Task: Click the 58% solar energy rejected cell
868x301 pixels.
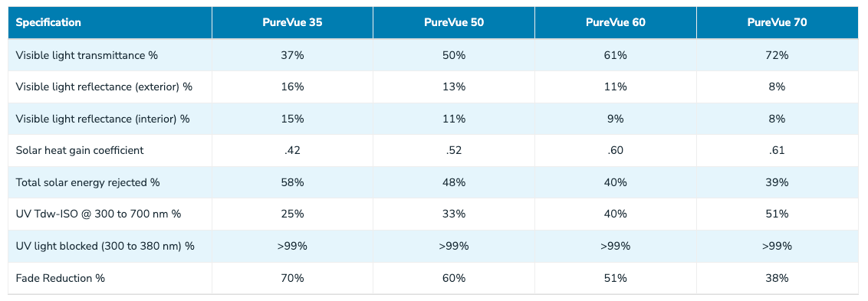Action: coord(292,182)
